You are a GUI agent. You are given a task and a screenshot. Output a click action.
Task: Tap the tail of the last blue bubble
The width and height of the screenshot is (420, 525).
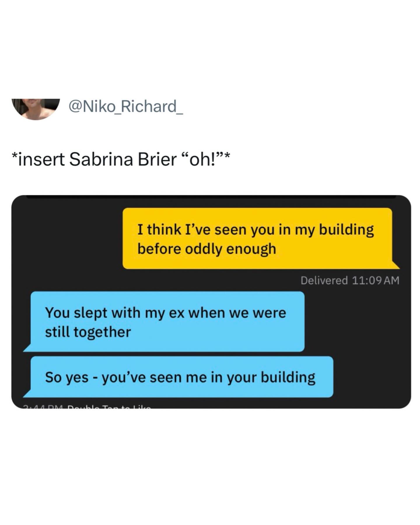coord(28,393)
